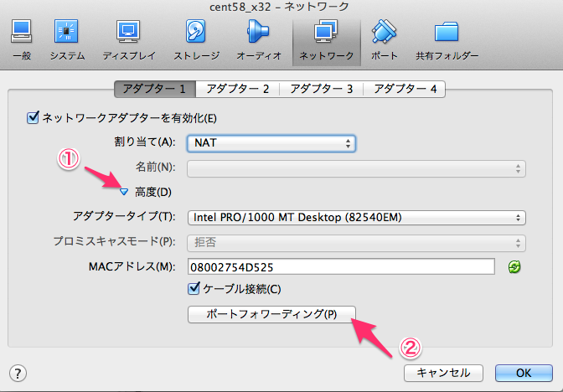Generate a new MAC address with refresh icon
This screenshot has width=563, height=392.
point(514,266)
